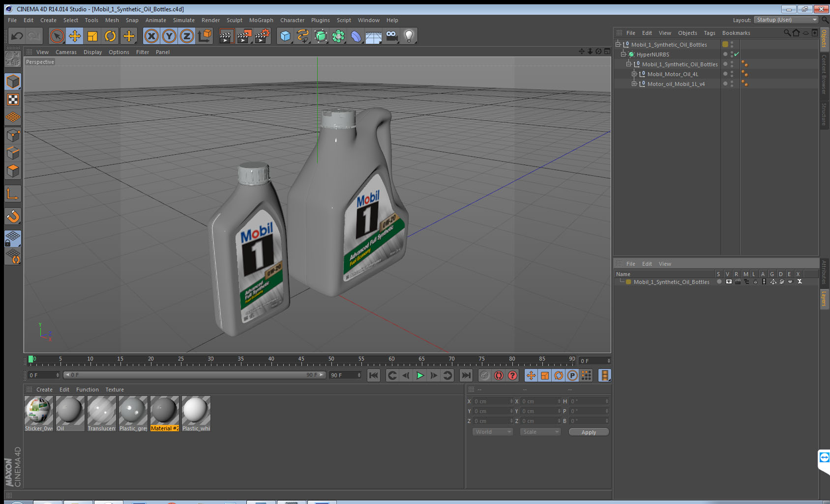Toggle X axis lock
The width and height of the screenshot is (830, 504).
tap(151, 36)
